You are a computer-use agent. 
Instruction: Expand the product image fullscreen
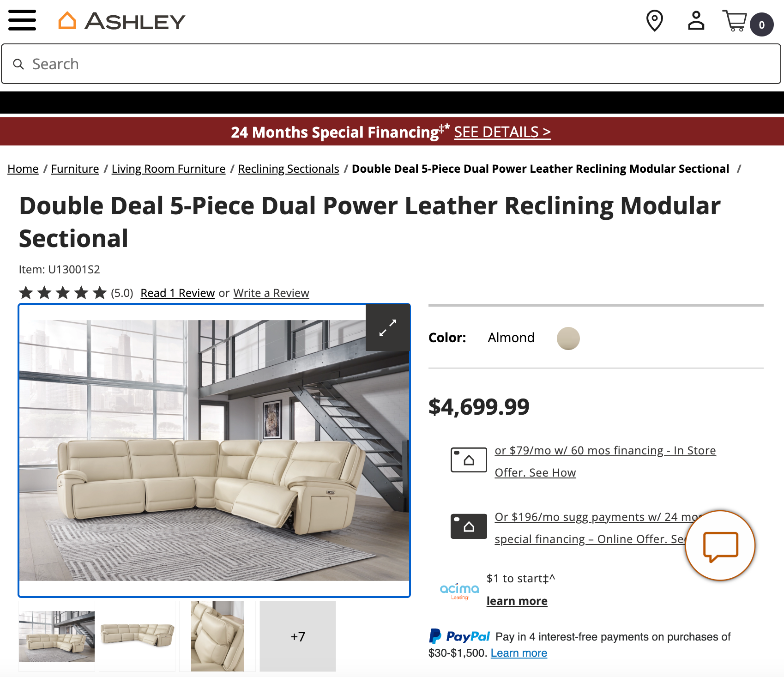pyautogui.click(x=388, y=327)
